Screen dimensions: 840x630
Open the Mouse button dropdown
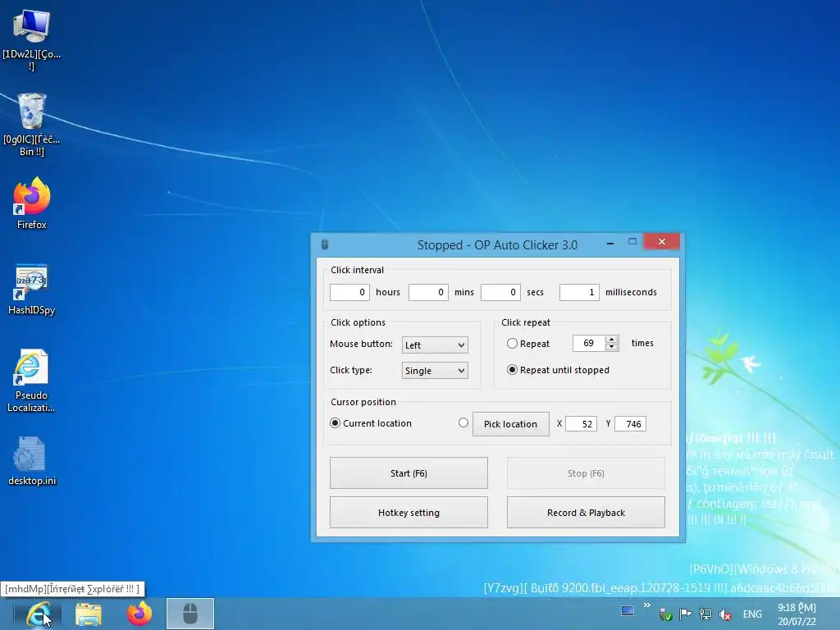coord(435,345)
